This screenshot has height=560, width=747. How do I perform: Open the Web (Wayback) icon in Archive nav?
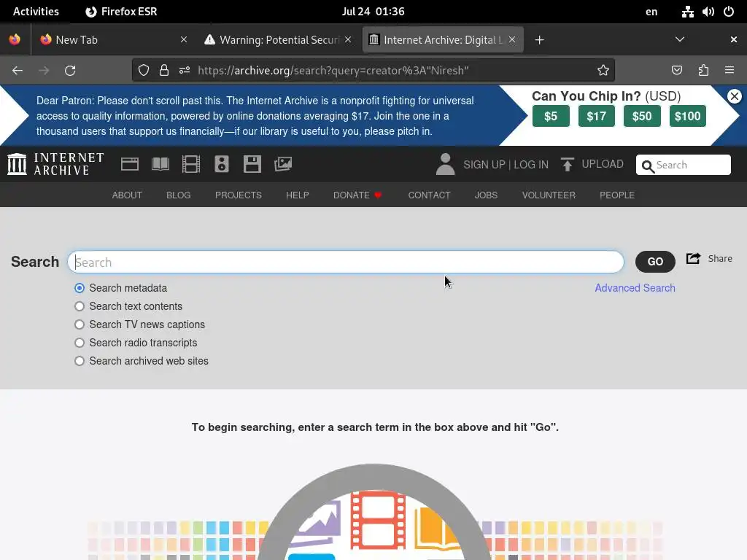tap(130, 164)
